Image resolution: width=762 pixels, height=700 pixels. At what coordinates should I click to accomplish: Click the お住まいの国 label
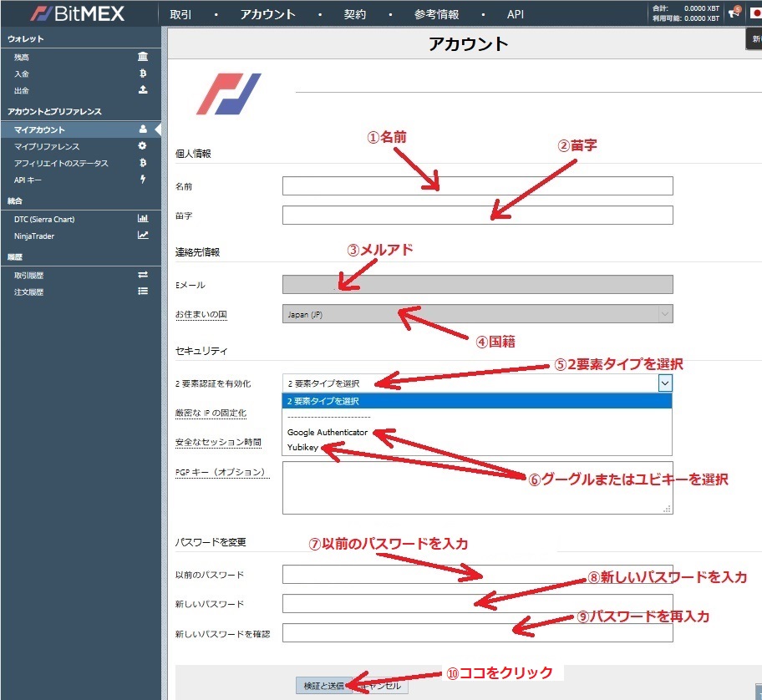[201, 314]
